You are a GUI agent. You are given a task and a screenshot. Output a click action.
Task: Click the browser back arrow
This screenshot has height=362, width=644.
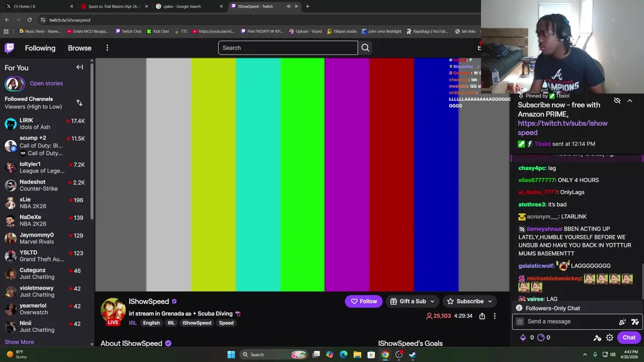pos(7,20)
